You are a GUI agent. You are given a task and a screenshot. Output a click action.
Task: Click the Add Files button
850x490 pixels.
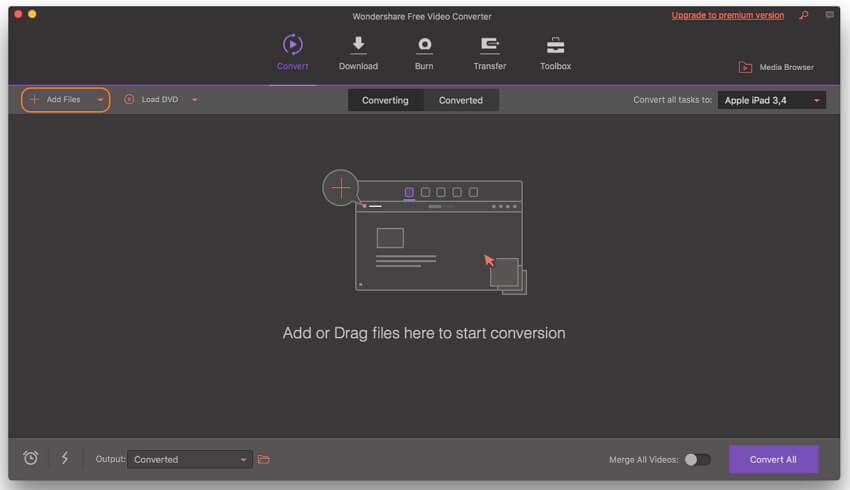(66, 100)
